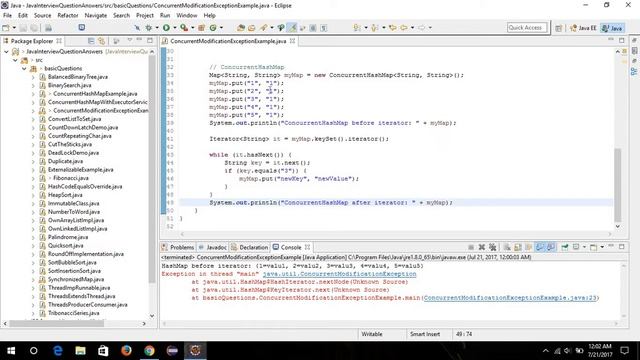Switch to the Javadoc tab
Image resolution: width=640 pixels, height=360 pixels.
click(212, 247)
